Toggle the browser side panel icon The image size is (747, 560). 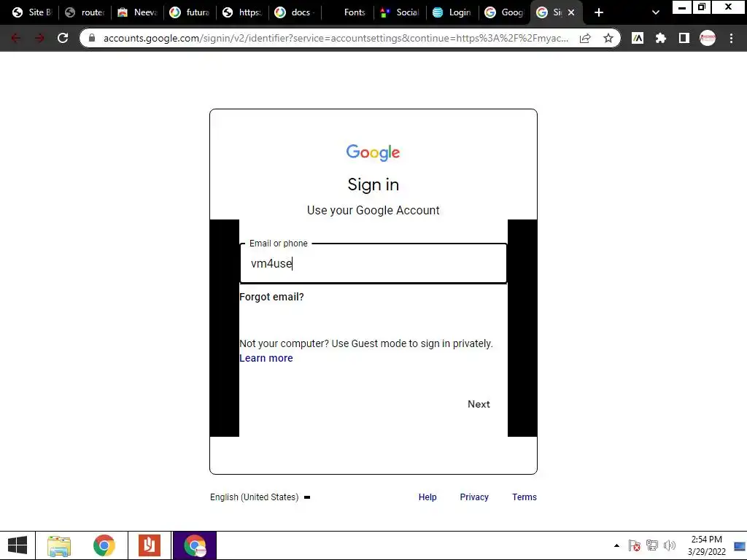click(x=684, y=38)
